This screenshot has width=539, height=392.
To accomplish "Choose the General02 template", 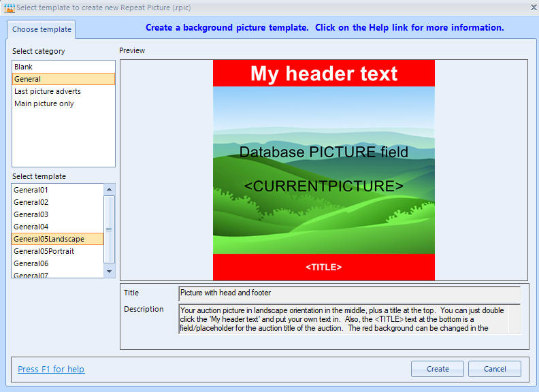I will coord(57,202).
